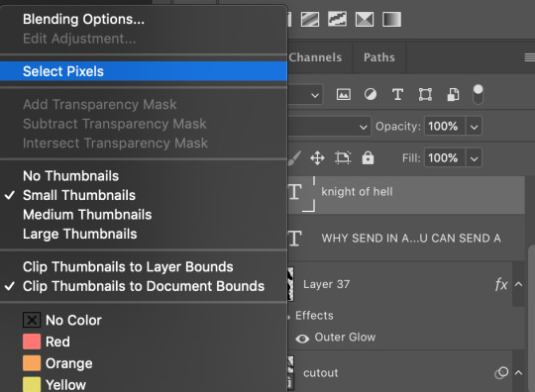The width and height of the screenshot is (535, 392).
Task: Click the smart filter icon on cutout layer
Action: [x=501, y=372]
